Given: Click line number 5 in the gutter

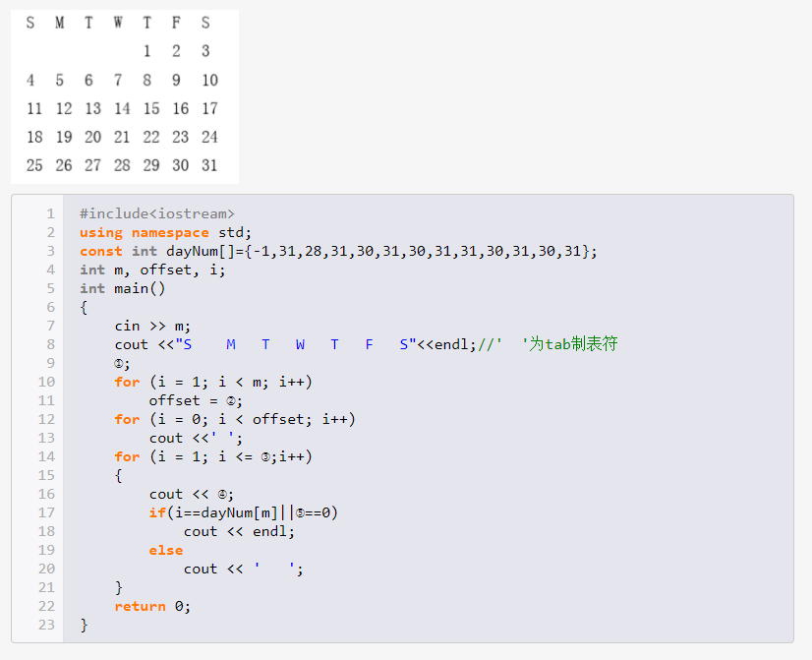Looking at the screenshot, I should click(x=51, y=288).
